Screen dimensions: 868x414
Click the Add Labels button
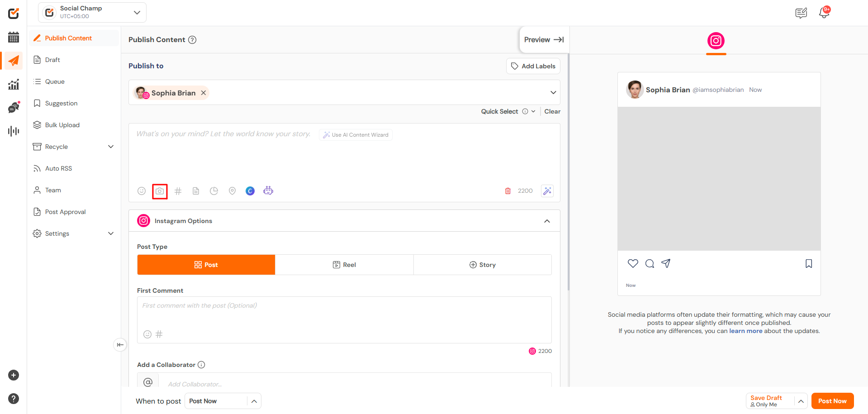point(533,66)
